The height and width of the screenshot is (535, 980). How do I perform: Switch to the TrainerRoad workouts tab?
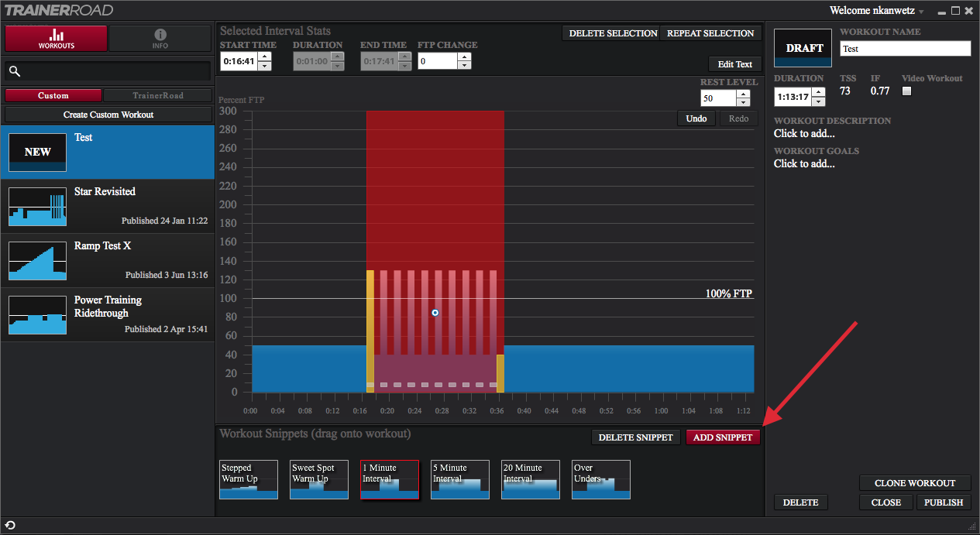[158, 95]
